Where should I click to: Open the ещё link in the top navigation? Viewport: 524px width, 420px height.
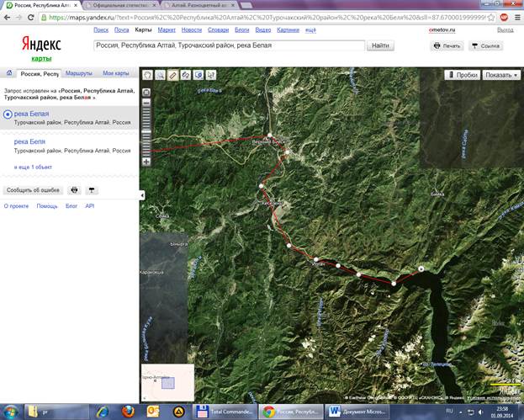coord(310,30)
